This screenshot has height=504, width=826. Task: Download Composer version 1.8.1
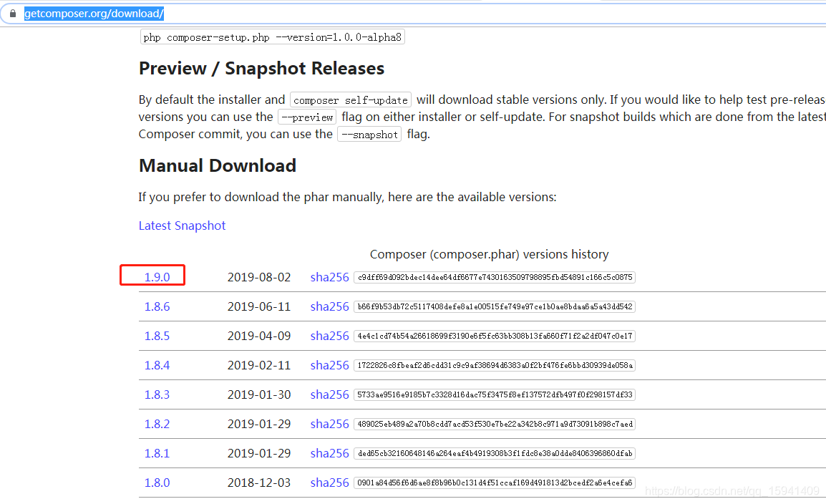[157, 453]
